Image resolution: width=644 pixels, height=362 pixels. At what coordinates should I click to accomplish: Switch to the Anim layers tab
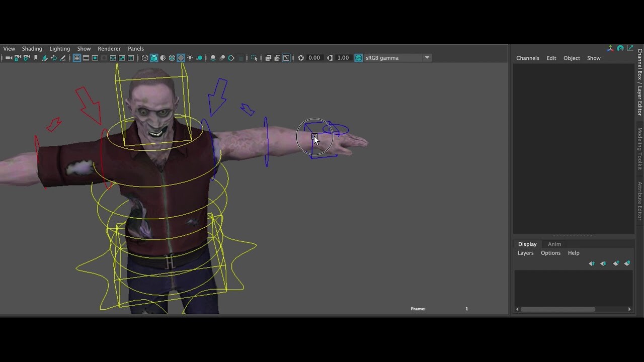click(x=554, y=244)
